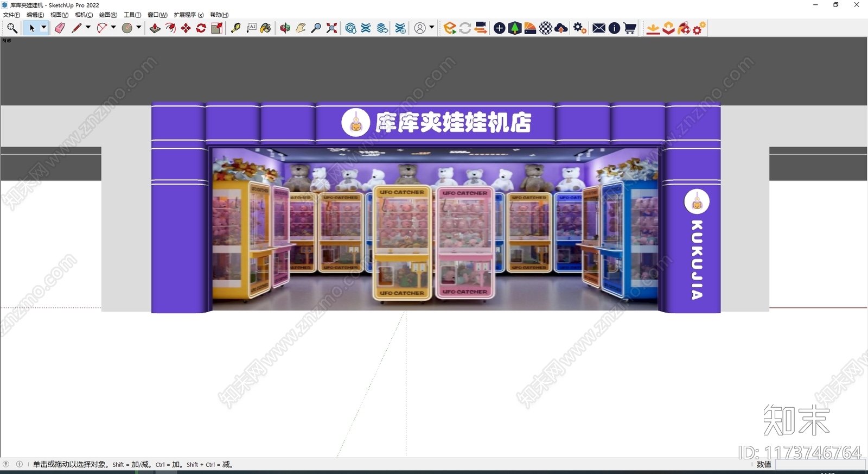Open the 绘图(R) menu
Viewport: 868px width, 474px height.
[x=108, y=15]
